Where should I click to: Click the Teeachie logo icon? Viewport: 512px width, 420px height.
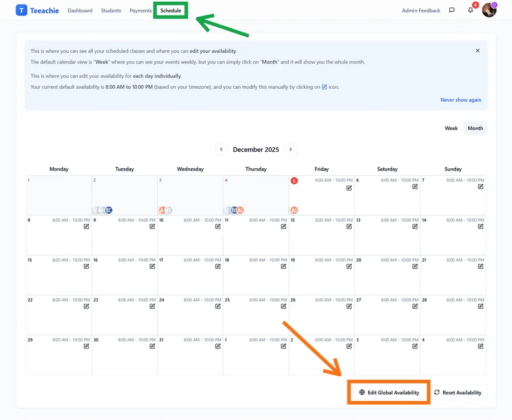pyautogui.click(x=22, y=10)
